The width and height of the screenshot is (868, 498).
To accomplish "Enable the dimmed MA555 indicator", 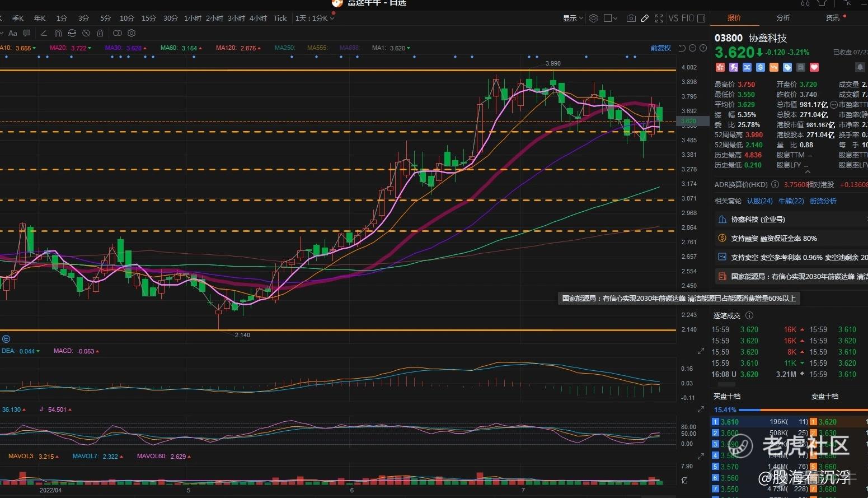I will click(317, 48).
